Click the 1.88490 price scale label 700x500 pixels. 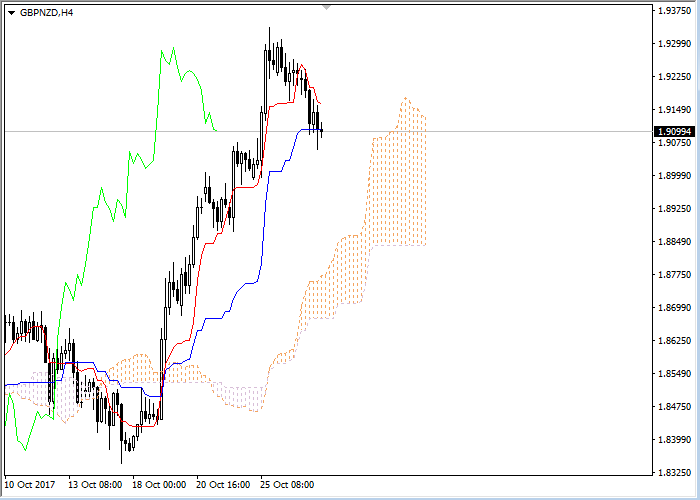click(x=675, y=242)
